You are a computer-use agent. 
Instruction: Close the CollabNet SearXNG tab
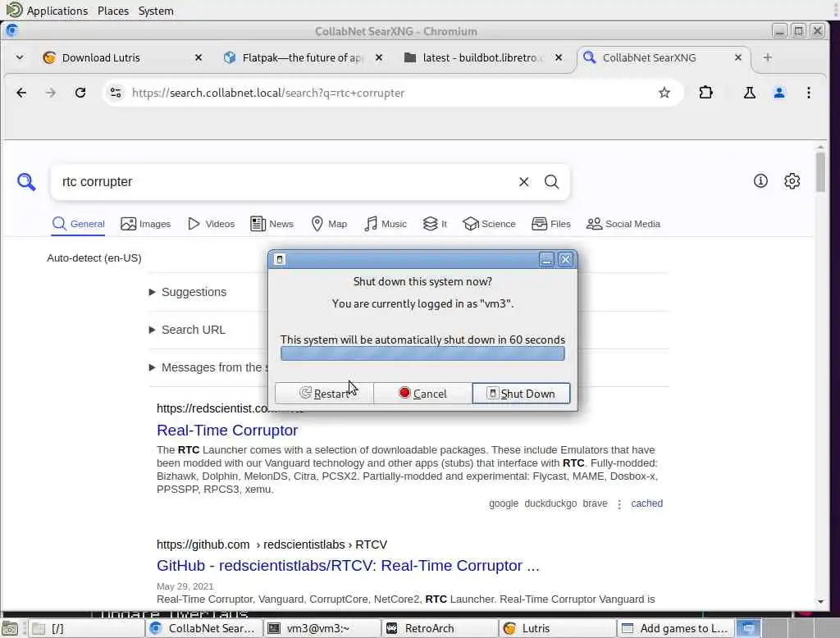[x=737, y=57]
